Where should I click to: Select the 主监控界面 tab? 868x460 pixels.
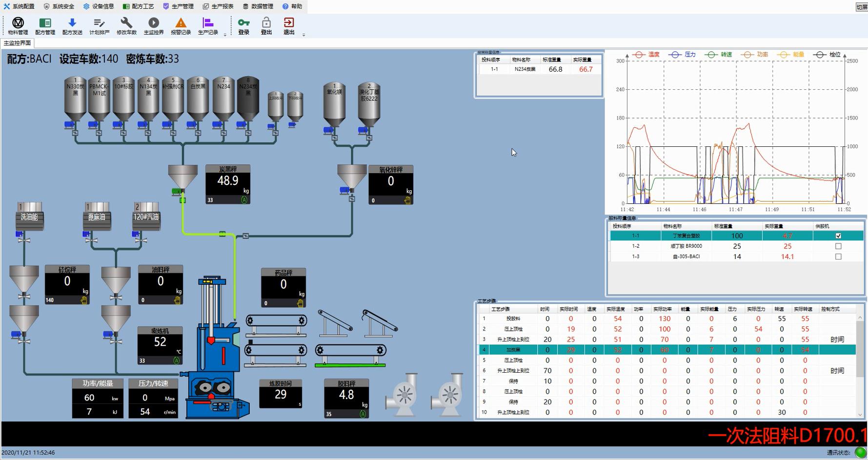(x=17, y=43)
